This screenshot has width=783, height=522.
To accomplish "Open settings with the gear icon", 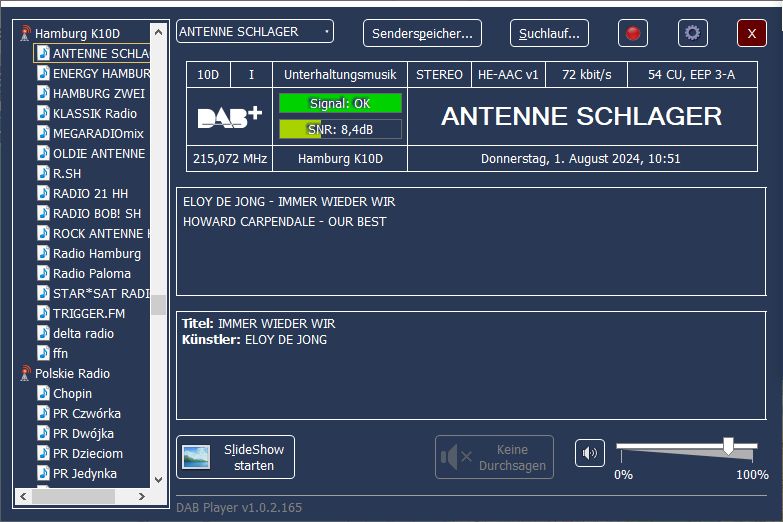I will pyautogui.click(x=692, y=33).
